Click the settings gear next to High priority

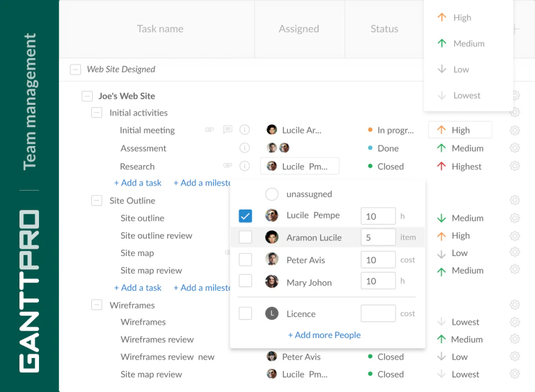514,129
